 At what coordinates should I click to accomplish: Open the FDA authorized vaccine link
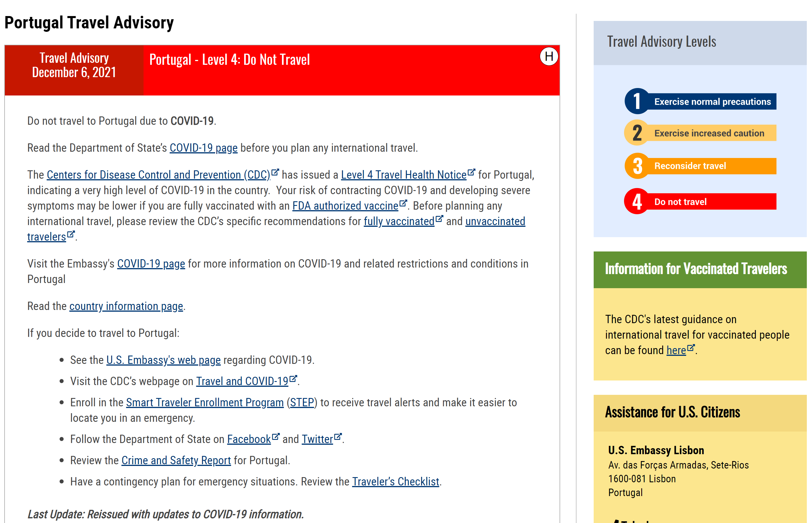point(345,206)
